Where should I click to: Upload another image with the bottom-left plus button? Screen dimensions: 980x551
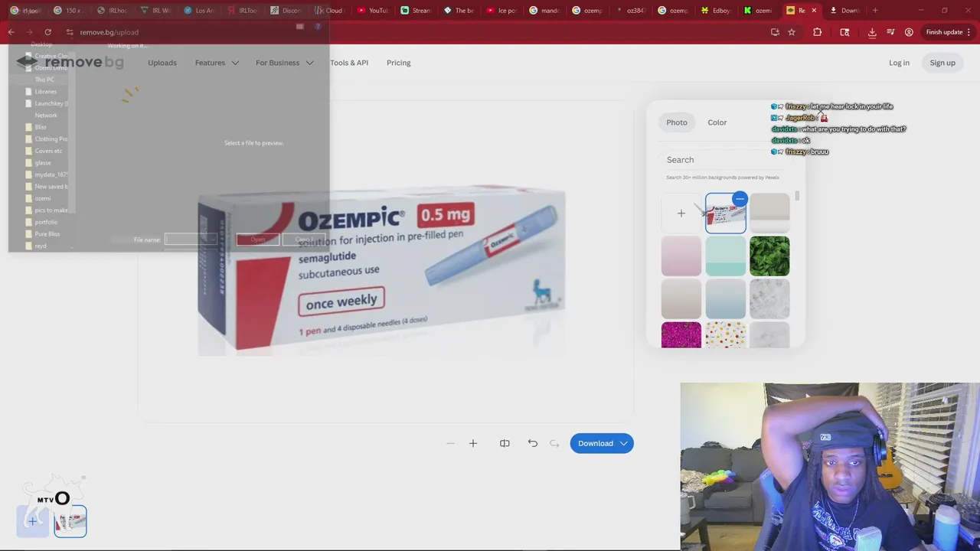coord(33,521)
